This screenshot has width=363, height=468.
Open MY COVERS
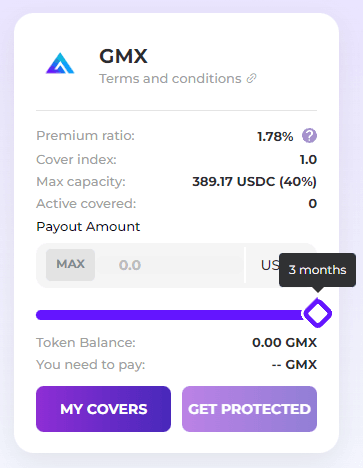tap(103, 409)
